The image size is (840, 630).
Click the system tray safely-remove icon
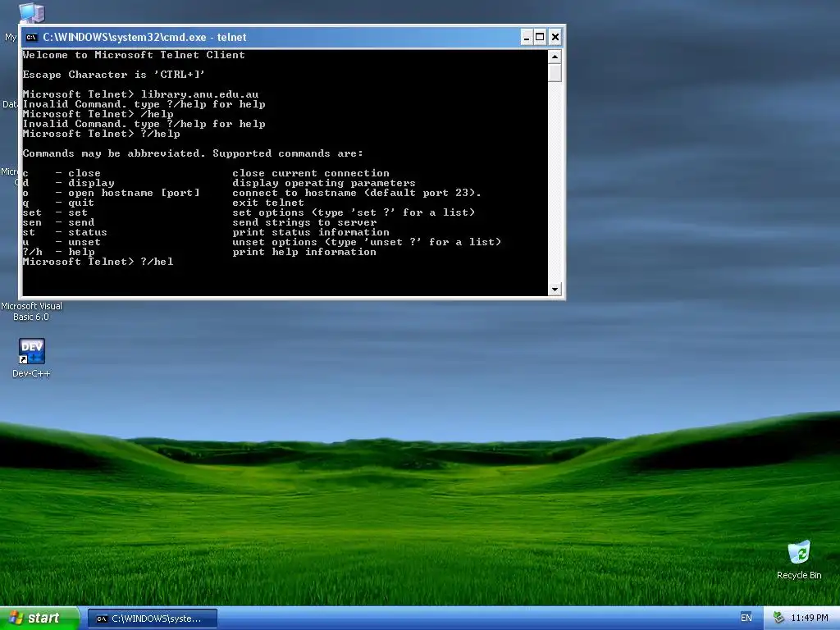778,618
